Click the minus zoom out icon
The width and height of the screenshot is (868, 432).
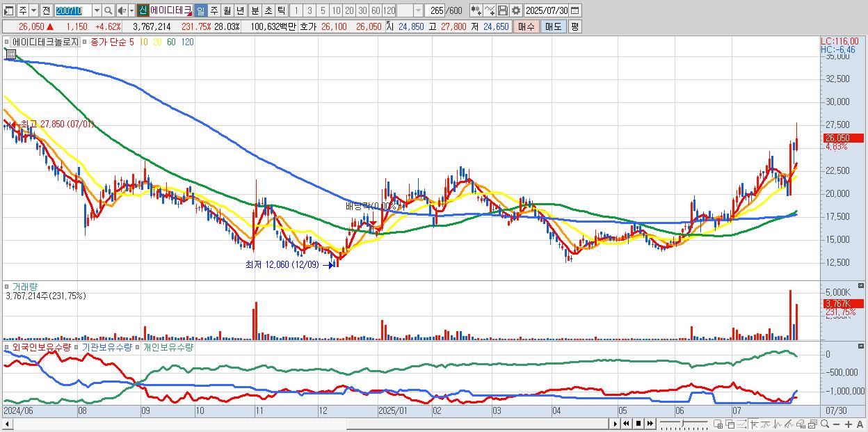(x=837, y=424)
